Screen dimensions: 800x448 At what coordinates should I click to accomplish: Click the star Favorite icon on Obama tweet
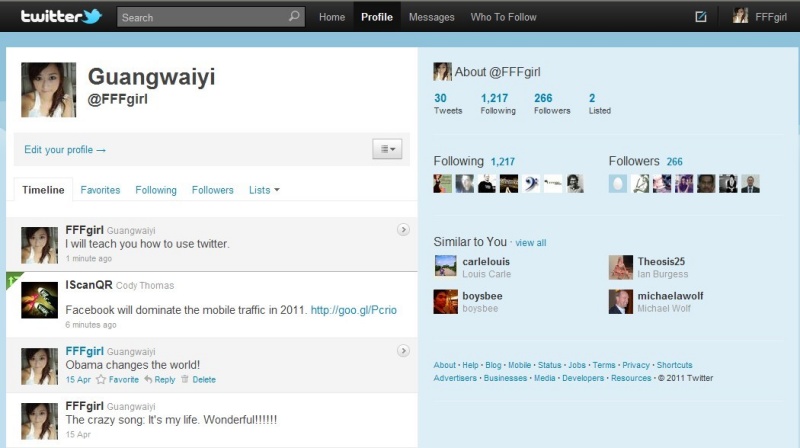101,380
